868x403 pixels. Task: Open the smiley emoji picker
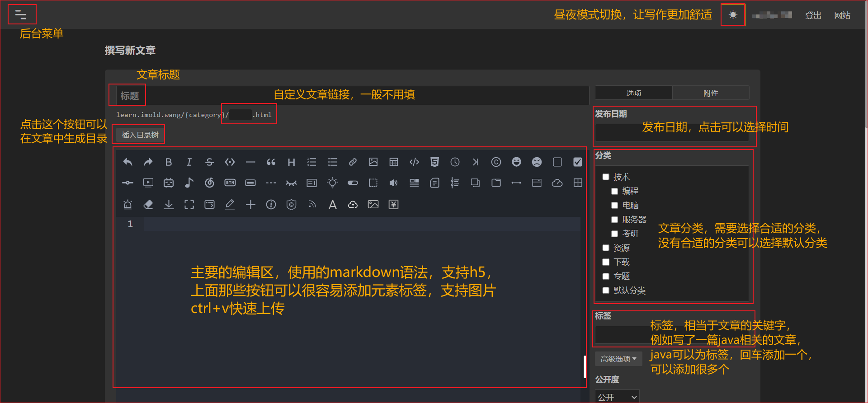coord(516,162)
